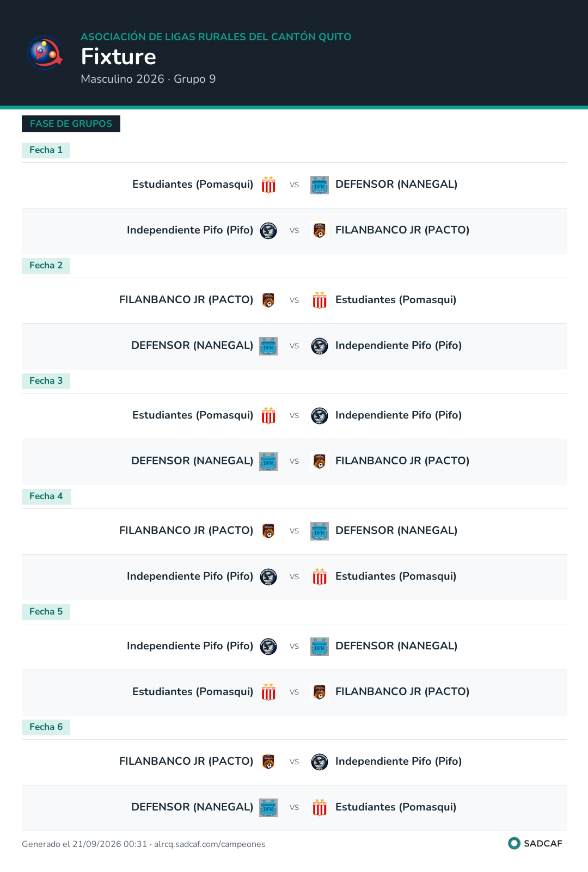Select the Fecha 1 label
The width and height of the screenshot is (588, 872).
(46, 150)
